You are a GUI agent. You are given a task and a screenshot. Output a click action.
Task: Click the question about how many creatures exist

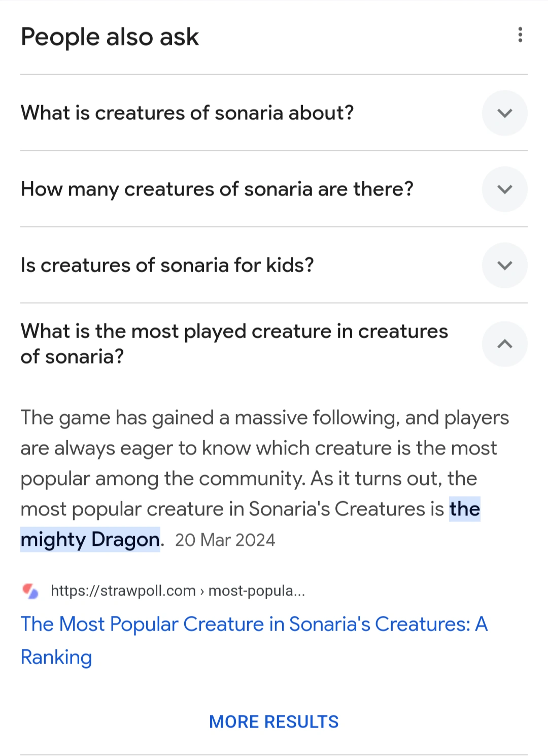click(217, 189)
